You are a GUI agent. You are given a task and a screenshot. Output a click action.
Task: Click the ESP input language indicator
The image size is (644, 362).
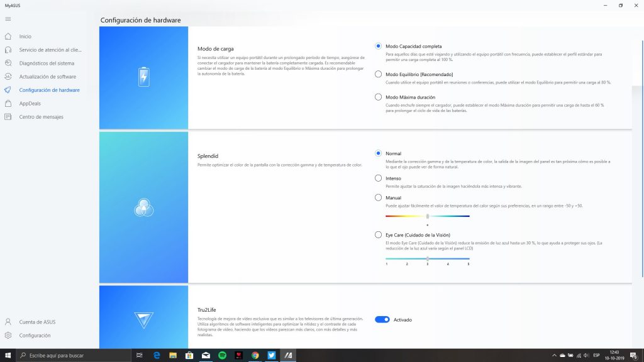point(596,356)
